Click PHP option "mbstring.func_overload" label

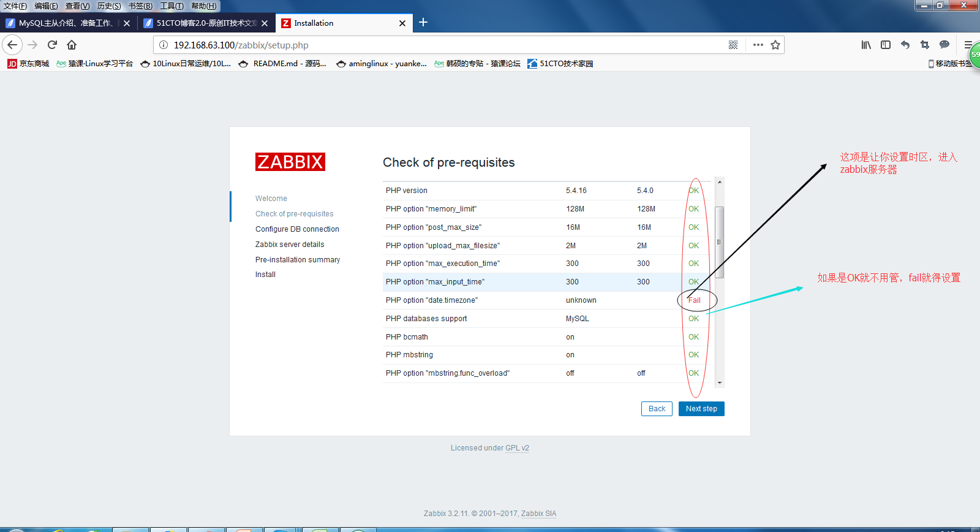[x=448, y=373]
